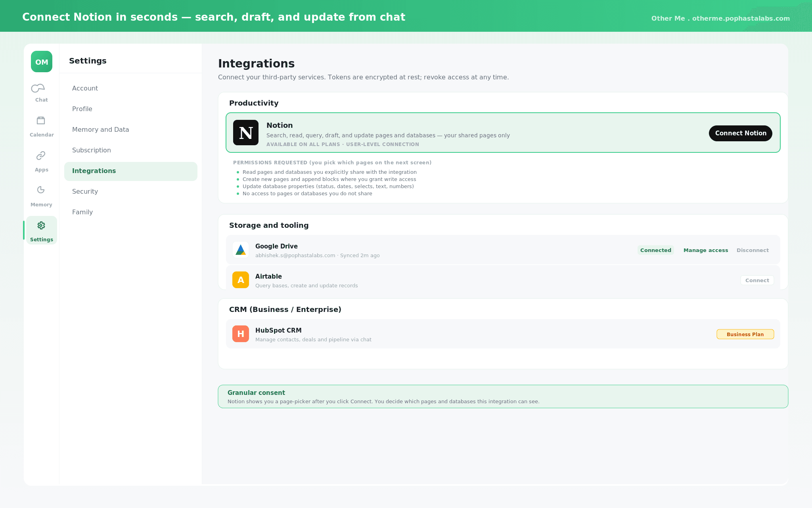Open the Chat sidebar icon
The image size is (812, 508).
pyautogui.click(x=38, y=88)
